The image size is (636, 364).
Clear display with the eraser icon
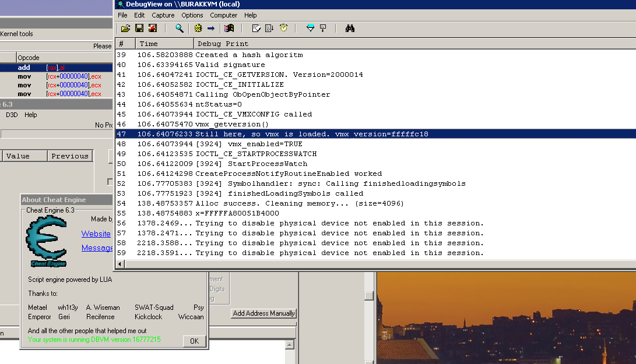[256, 28]
